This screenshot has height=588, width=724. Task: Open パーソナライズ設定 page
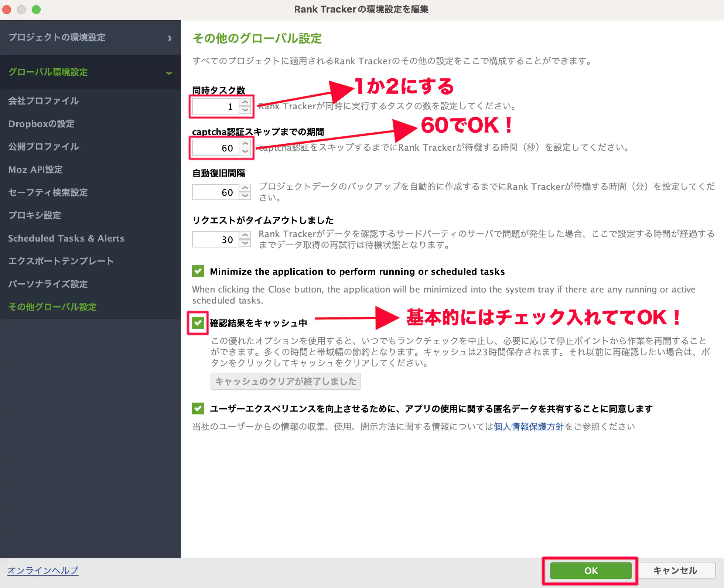[x=48, y=284]
